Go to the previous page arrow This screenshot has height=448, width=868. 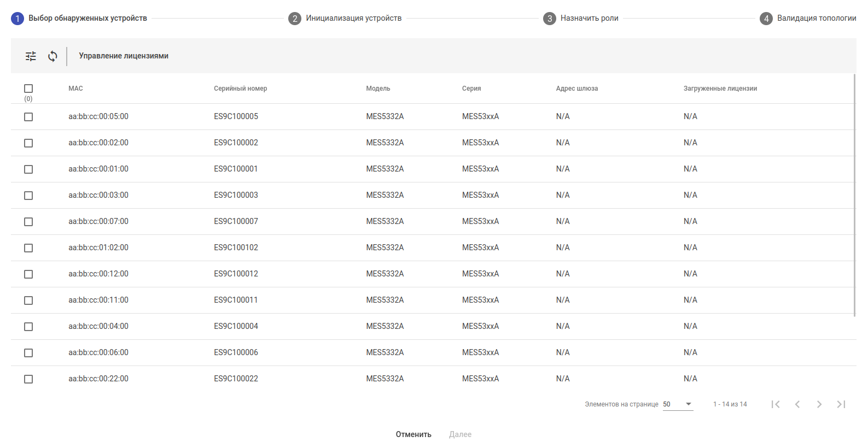(x=797, y=404)
